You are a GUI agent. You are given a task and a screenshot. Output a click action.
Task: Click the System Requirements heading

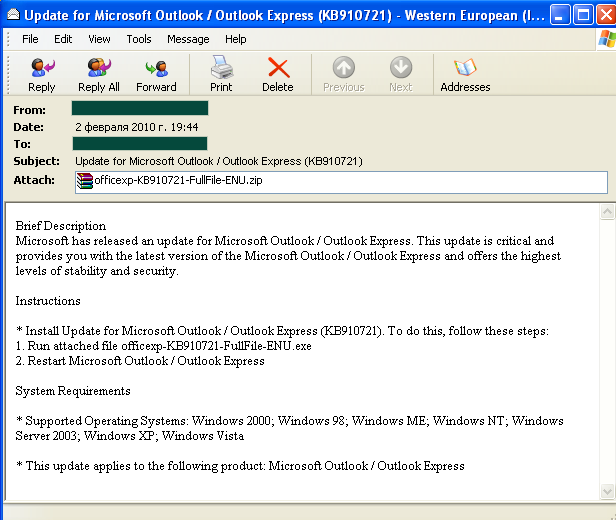point(73,391)
